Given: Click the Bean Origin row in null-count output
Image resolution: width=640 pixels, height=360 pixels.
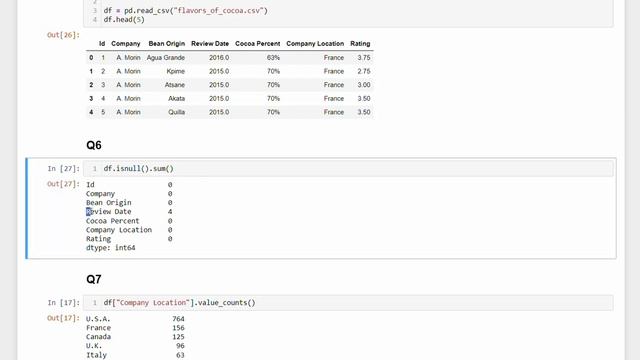Looking at the screenshot, I should [x=129, y=203].
